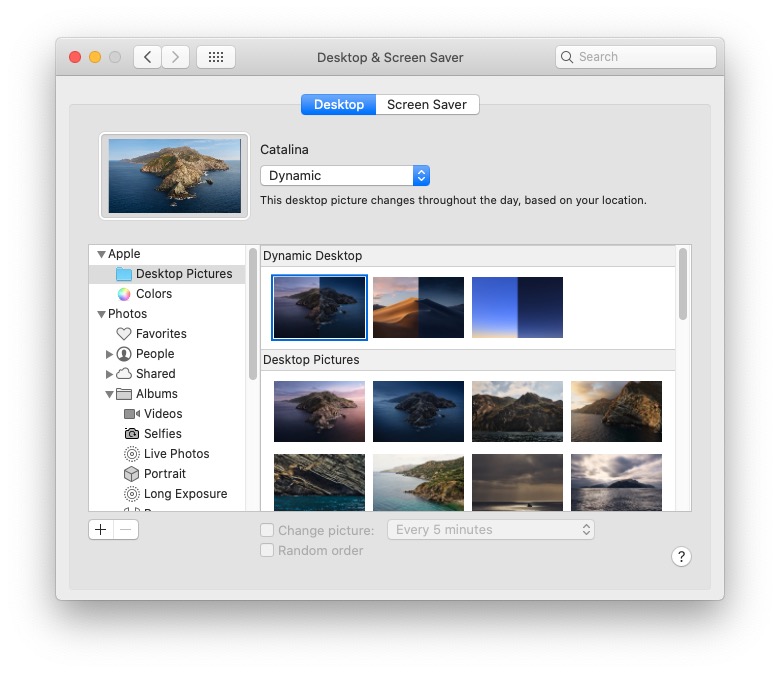The width and height of the screenshot is (780, 674).
Task: Click the Colors wheel icon
Action: coord(124,294)
